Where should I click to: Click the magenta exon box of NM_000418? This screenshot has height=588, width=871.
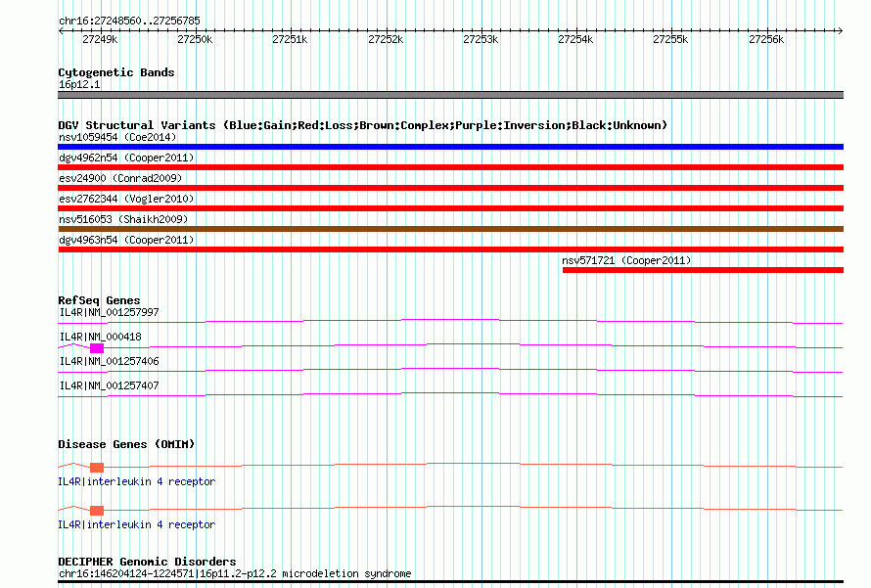pos(97,348)
